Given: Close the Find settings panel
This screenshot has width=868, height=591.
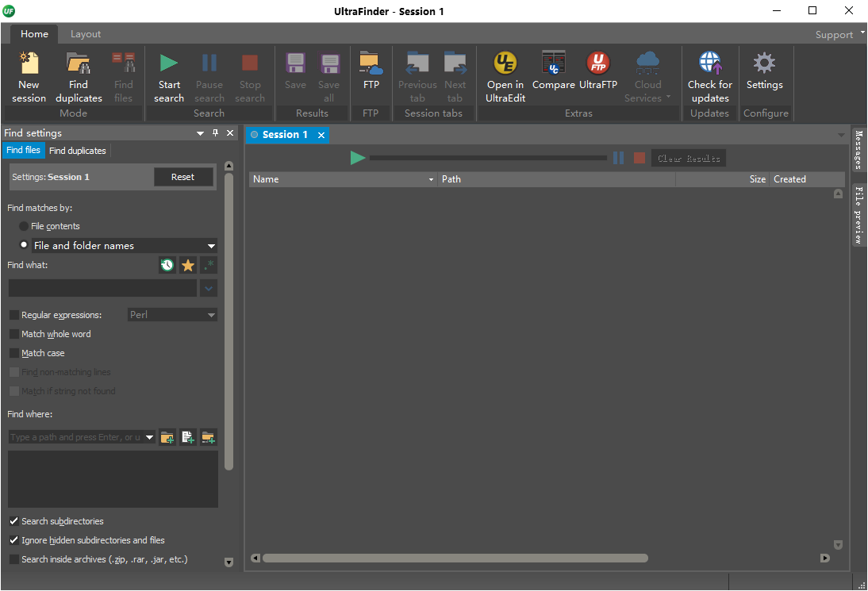Looking at the screenshot, I should click(230, 132).
